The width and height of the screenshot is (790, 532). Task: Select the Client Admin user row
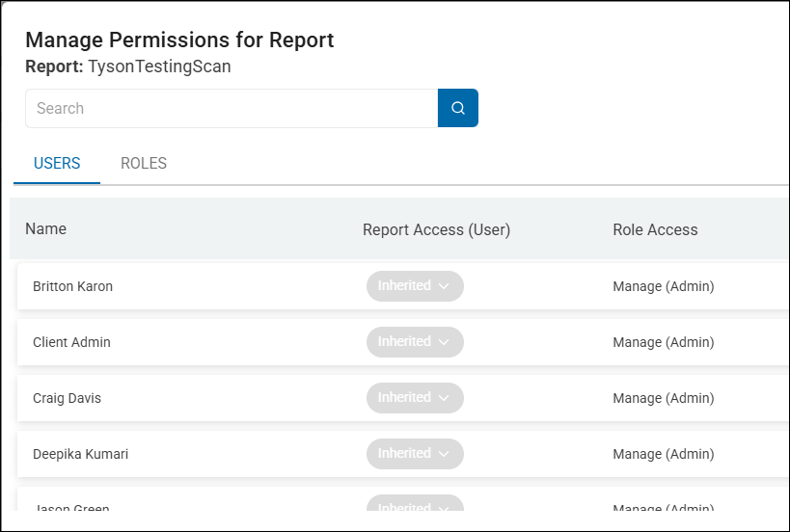click(71, 342)
